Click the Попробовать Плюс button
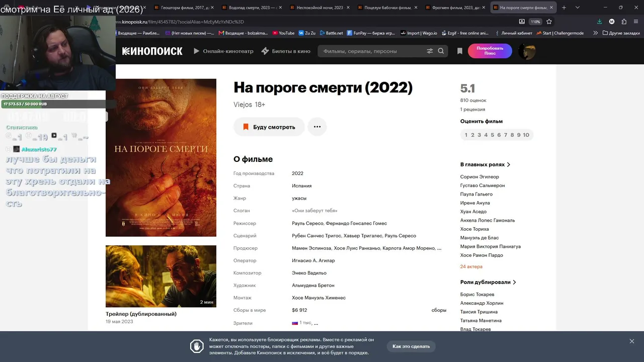Image resolution: width=644 pixels, height=362 pixels. point(490,51)
